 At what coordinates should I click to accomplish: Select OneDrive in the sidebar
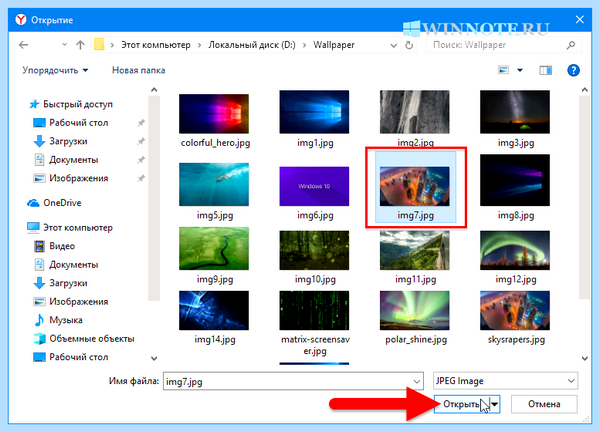(x=54, y=203)
